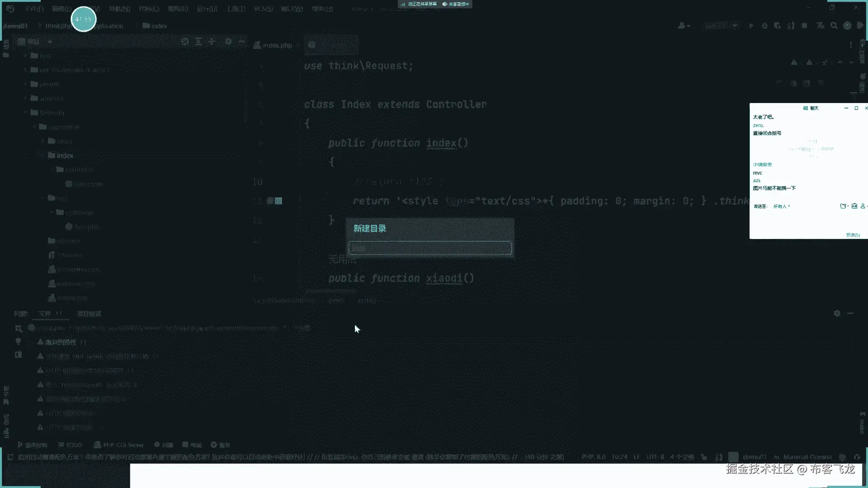This screenshot has width=868, height=488.
Task: Click the Send(S) button in chat
Action: (x=853, y=235)
